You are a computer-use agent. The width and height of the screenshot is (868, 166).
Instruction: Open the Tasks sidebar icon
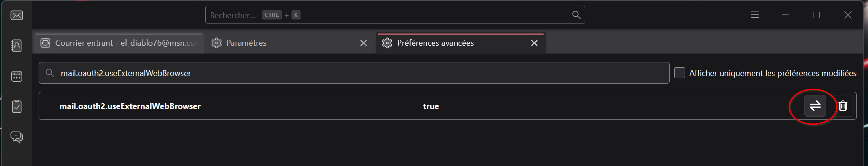click(x=17, y=107)
